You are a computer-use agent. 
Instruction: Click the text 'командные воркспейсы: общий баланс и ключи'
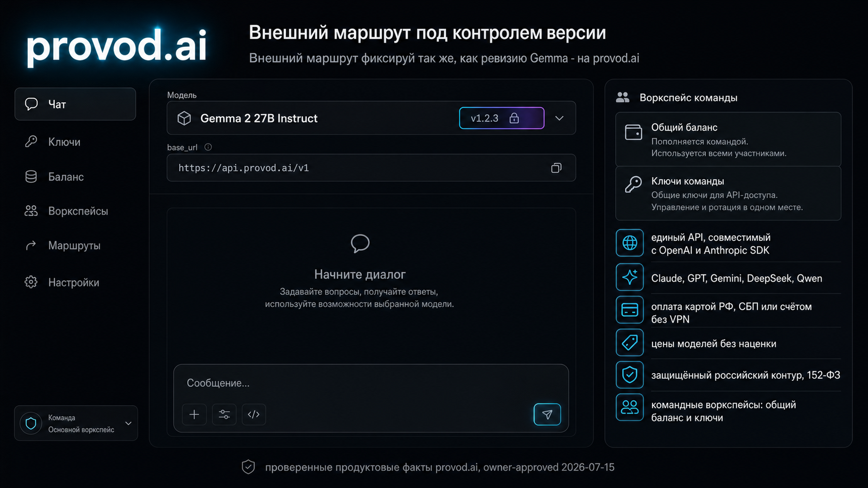723,411
